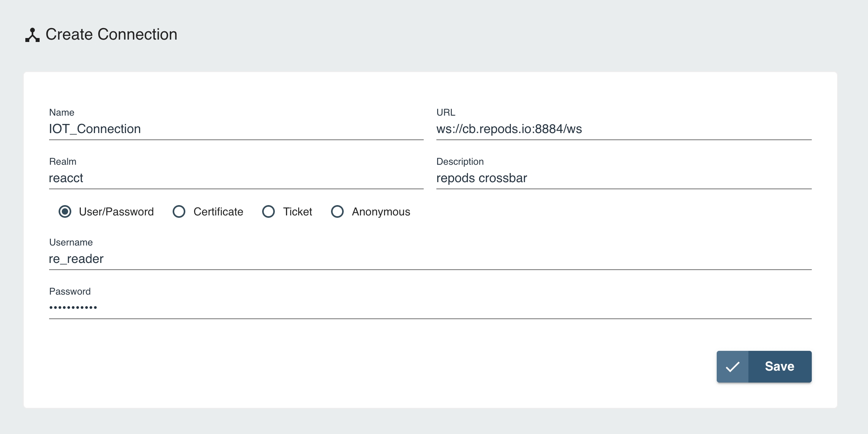Click the checkmark icon on Save button
The width and height of the screenshot is (868, 434).
(x=733, y=367)
